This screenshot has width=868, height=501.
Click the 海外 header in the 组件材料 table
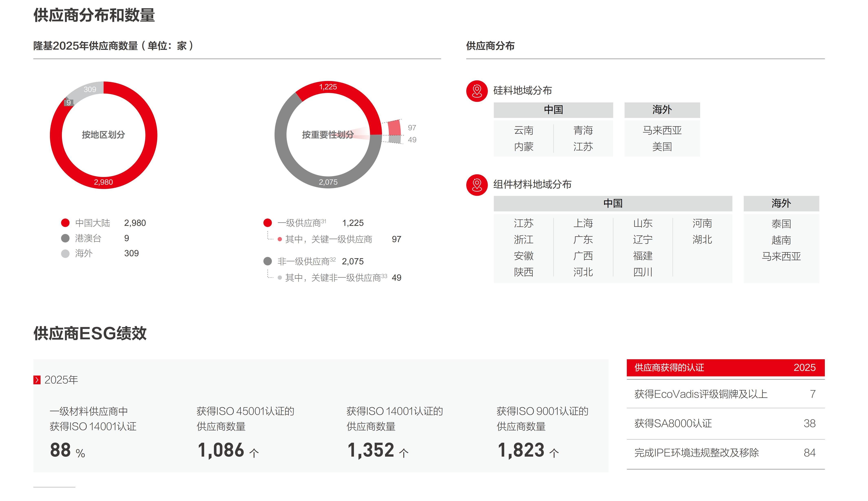point(781,203)
